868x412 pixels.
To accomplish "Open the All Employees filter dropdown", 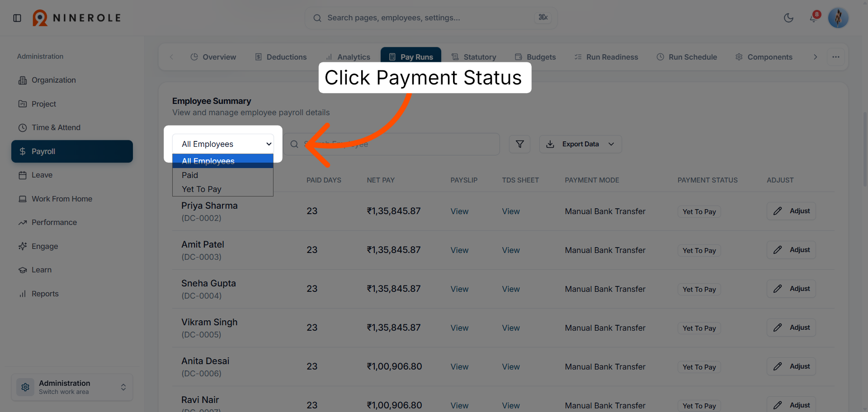I will click(x=223, y=144).
